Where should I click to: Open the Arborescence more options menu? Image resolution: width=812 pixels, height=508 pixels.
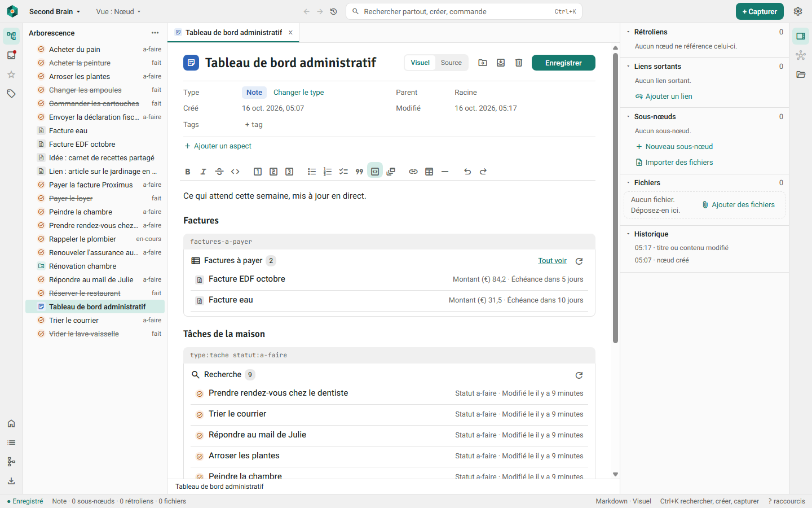coord(155,33)
